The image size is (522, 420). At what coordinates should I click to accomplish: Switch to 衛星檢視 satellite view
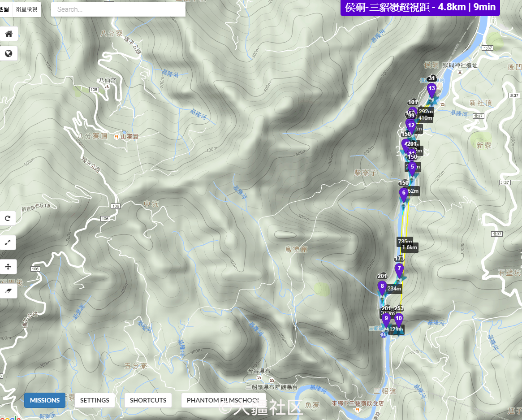coord(27,9)
